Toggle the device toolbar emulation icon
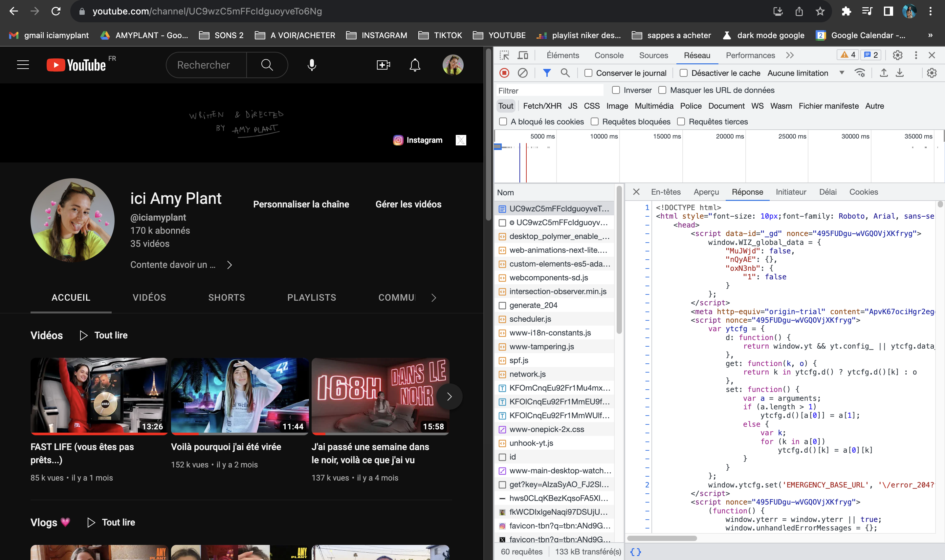The height and width of the screenshot is (560, 945). point(523,55)
